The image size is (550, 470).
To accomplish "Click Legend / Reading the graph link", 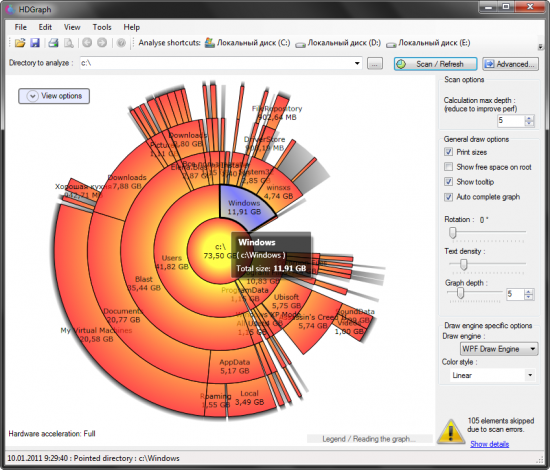I will coord(369,439).
